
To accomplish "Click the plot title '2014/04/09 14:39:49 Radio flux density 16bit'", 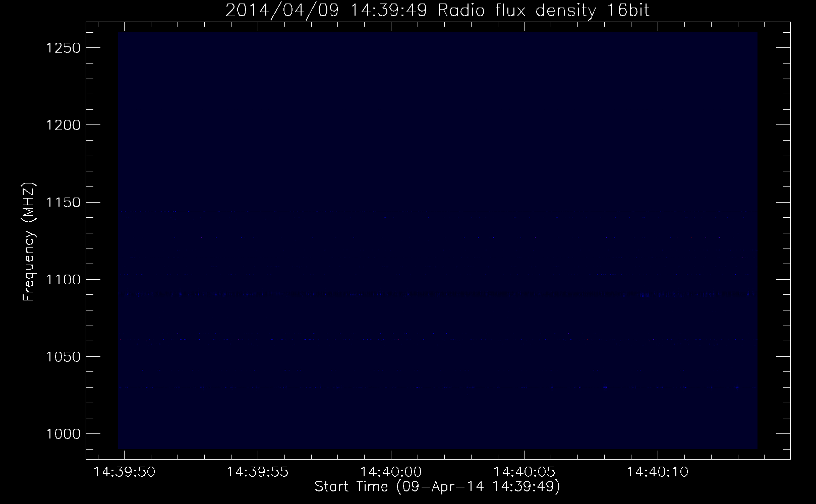I will point(437,11).
